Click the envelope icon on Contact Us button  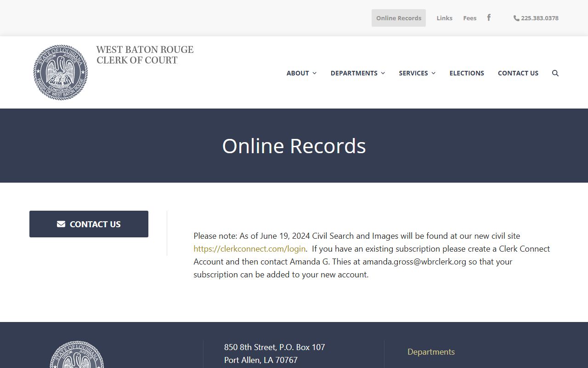(61, 224)
